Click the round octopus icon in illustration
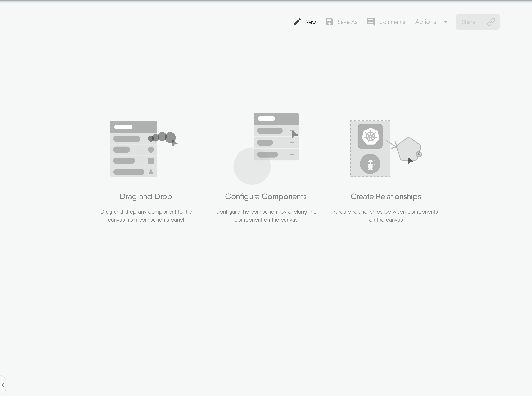The image size is (532, 396). 370,164
